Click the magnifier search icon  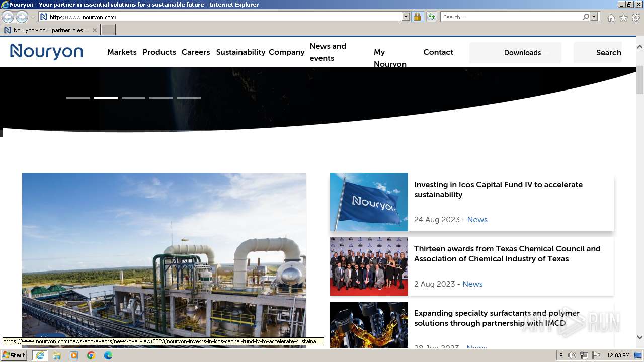point(586,17)
